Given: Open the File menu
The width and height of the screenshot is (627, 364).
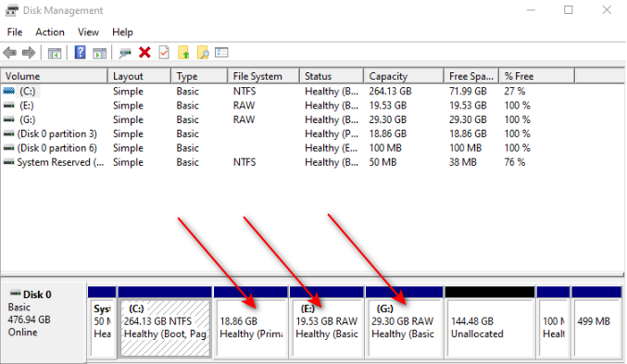Looking at the screenshot, I should (15, 32).
